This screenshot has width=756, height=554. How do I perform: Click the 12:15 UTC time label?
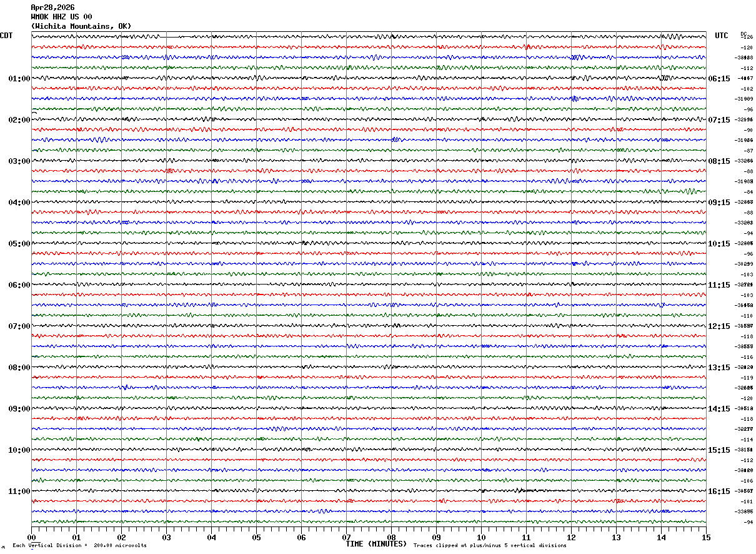tap(719, 326)
